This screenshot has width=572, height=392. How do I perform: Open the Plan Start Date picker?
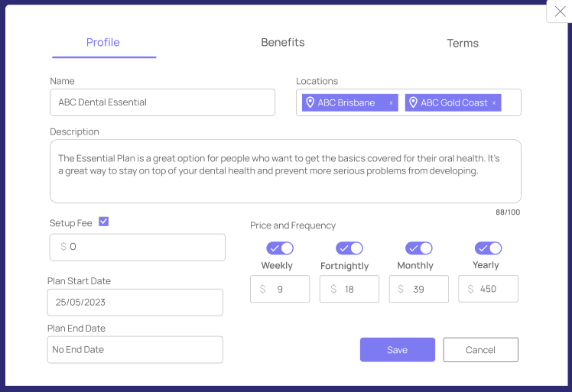135,303
